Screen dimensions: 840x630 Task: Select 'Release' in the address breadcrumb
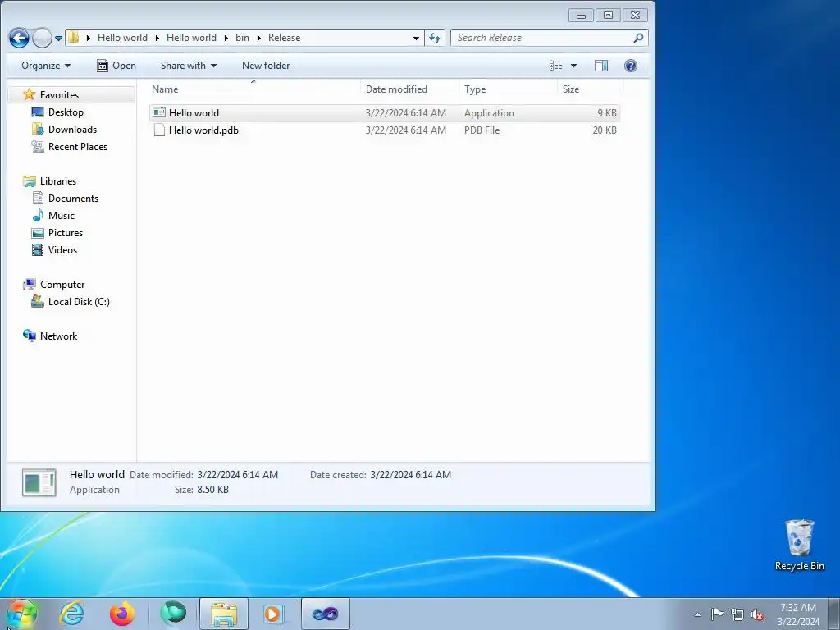[x=284, y=38]
